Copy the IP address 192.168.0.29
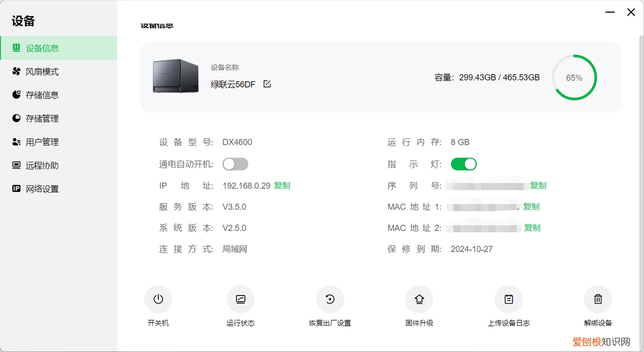This screenshot has width=644, height=352. pyautogui.click(x=282, y=185)
